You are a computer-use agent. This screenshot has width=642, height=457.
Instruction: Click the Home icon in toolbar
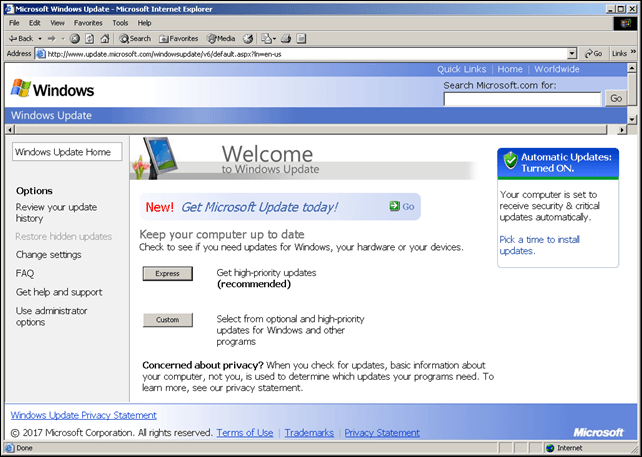click(105, 38)
